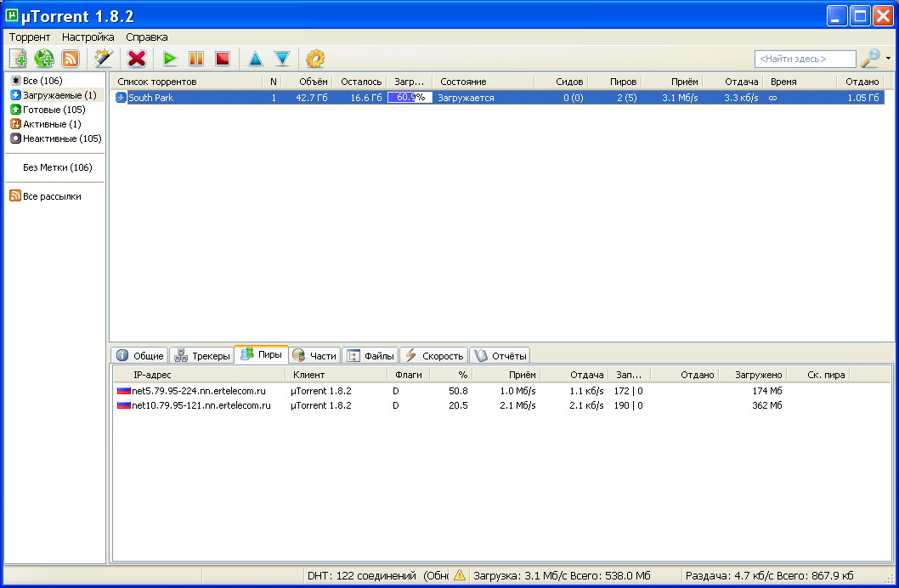Click the Add Torrent toolbar icon
This screenshot has width=899, height=588.
[x=18, y=59]
